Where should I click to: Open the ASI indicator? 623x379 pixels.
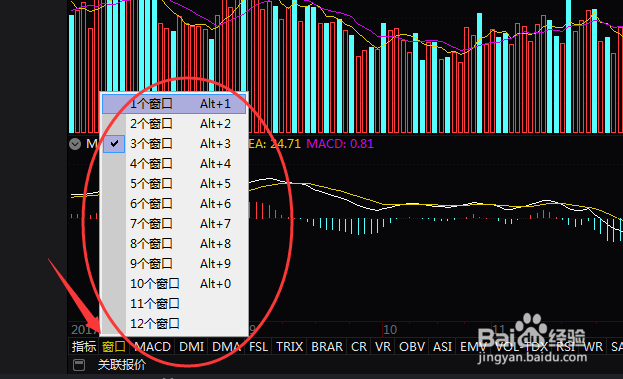tap(443, 347)
